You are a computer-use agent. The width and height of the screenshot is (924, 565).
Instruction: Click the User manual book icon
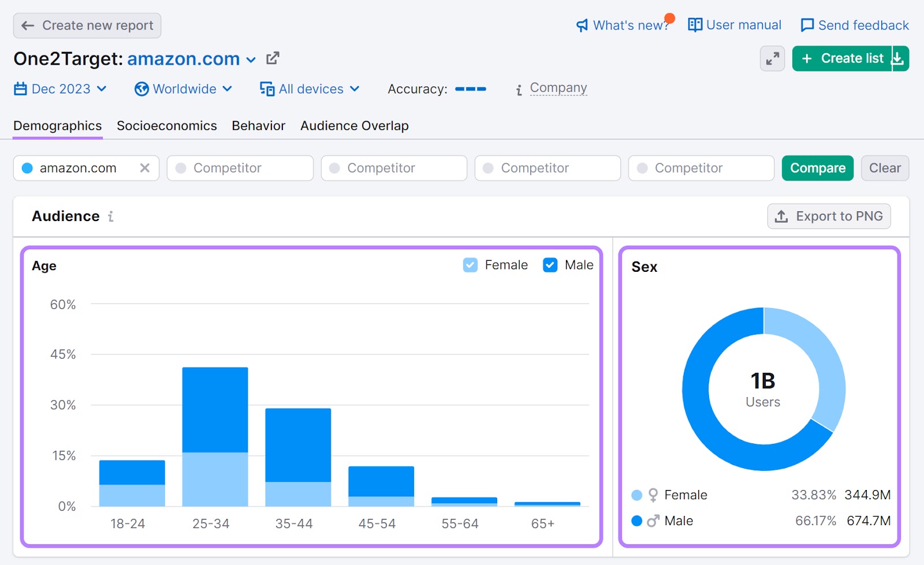[695, 25]
